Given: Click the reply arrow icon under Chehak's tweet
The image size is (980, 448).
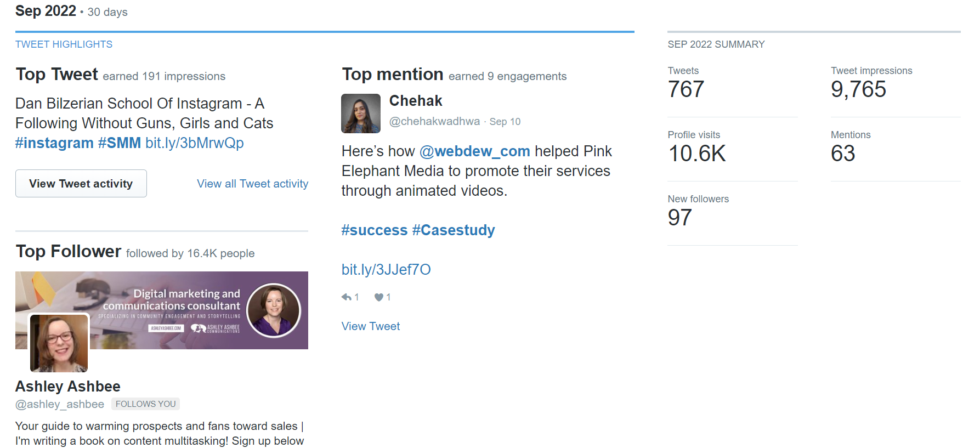Looking at the screenshot, I should (x=347, y=297).
